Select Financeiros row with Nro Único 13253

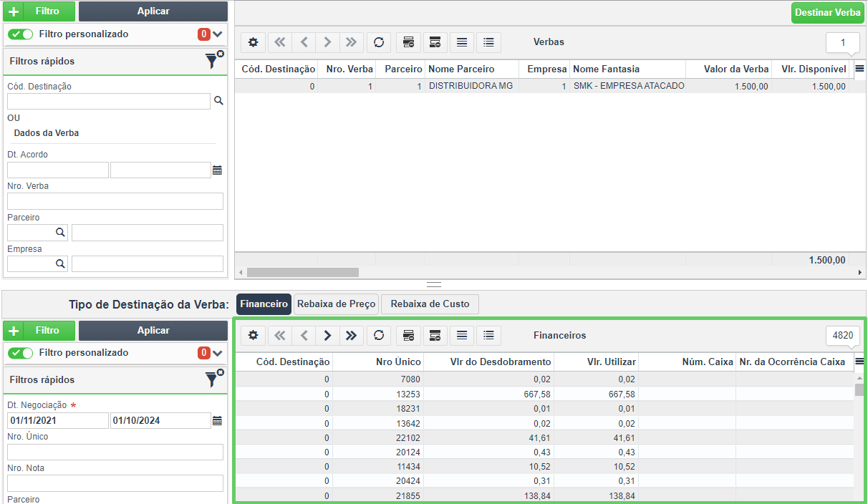pos(544,394)
